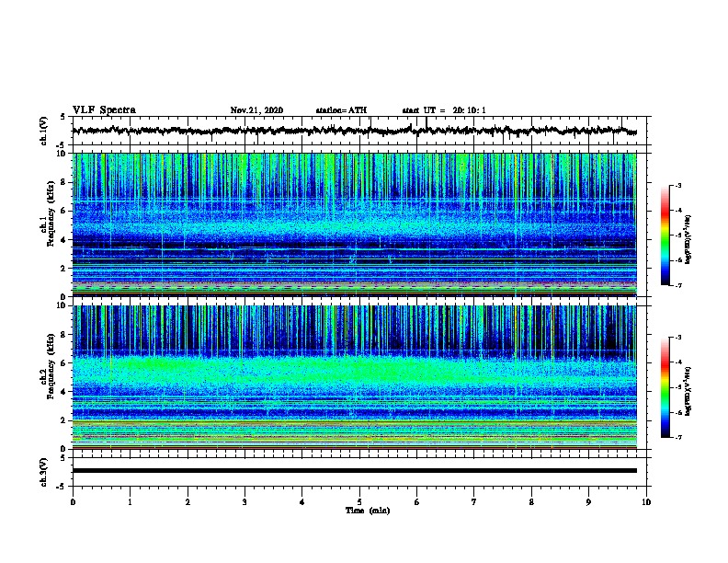Image resolution: width=728 pixels, height=563 pixels.
Task: Click the time axis tick 4
Action: pyautogui.click(x=302, y=502)
